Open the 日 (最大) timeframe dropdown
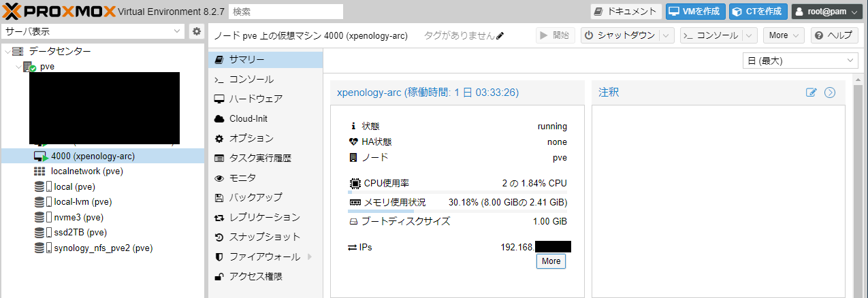Viewport: 868px width, 298px height. [x=800, y=61]
